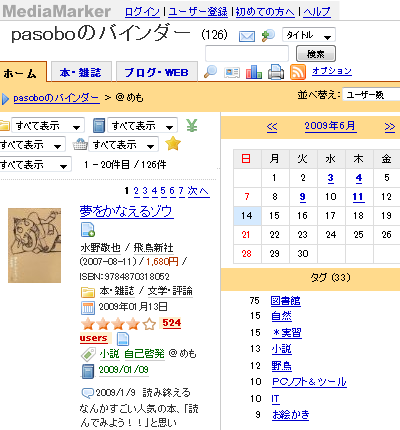The image size is (400, 430).
Task: Click the author 水野敬也 link
Action: click(x=100, y=248)
